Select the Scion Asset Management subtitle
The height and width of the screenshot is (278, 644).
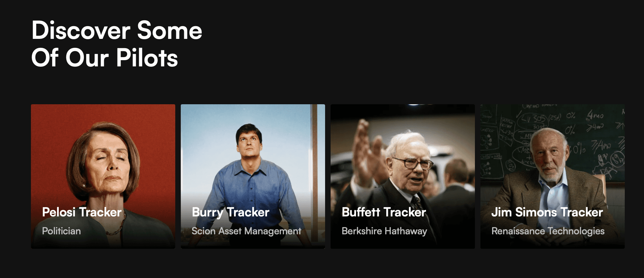click(246, 231)
